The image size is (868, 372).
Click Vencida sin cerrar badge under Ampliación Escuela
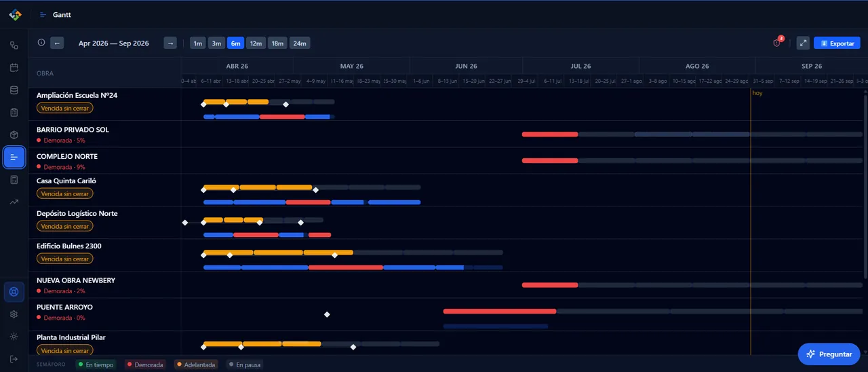(x=65, y=108)
